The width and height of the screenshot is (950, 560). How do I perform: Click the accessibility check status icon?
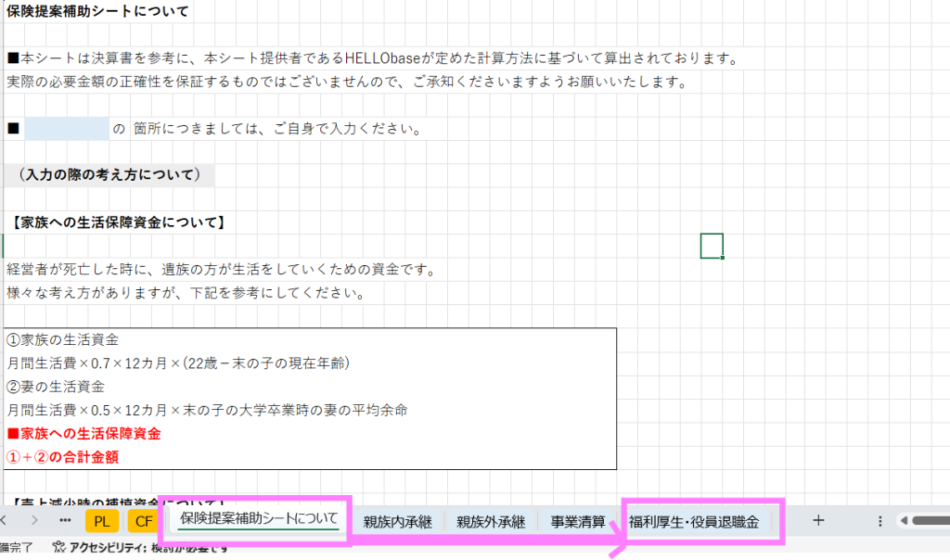[59, 549]
